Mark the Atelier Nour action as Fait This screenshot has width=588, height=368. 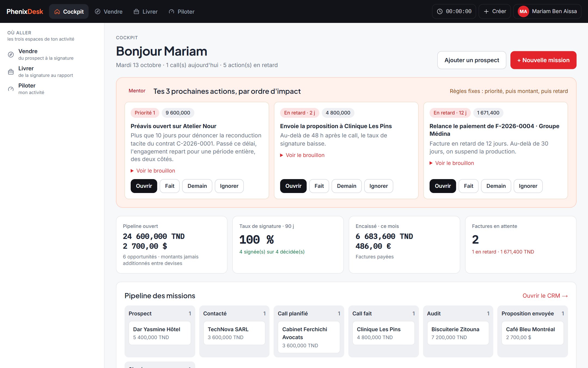coord(170,186)
